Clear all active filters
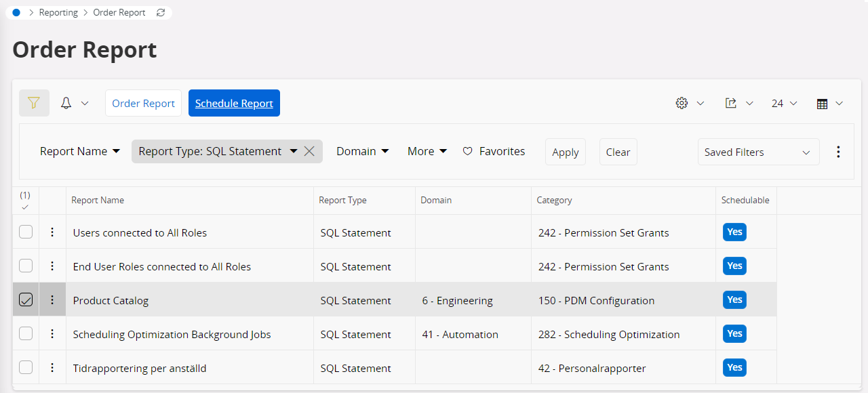The height and width of the screenshot is (393, 868). (x=618, y=152)
